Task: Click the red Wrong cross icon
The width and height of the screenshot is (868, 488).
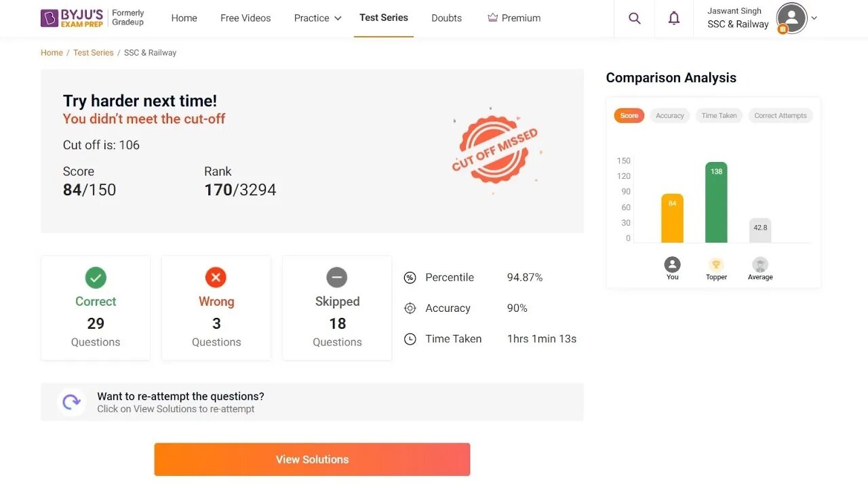Action: click(216, 277)
